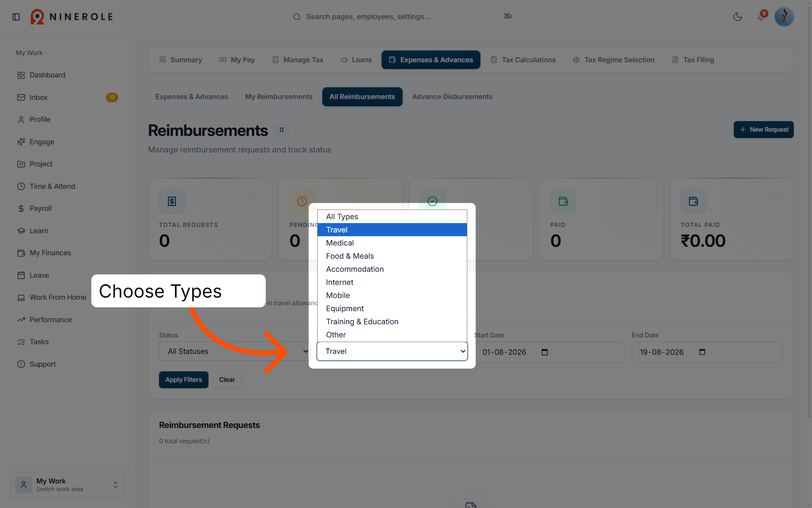The height and width of the screenshot is (508, 812).
Task: Open Time & Attend in the sidebar
Action: click(67, 186)
